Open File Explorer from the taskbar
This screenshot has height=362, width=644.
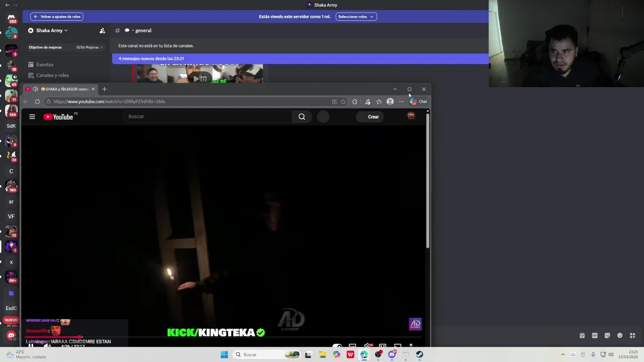click(x=323, y=354)
